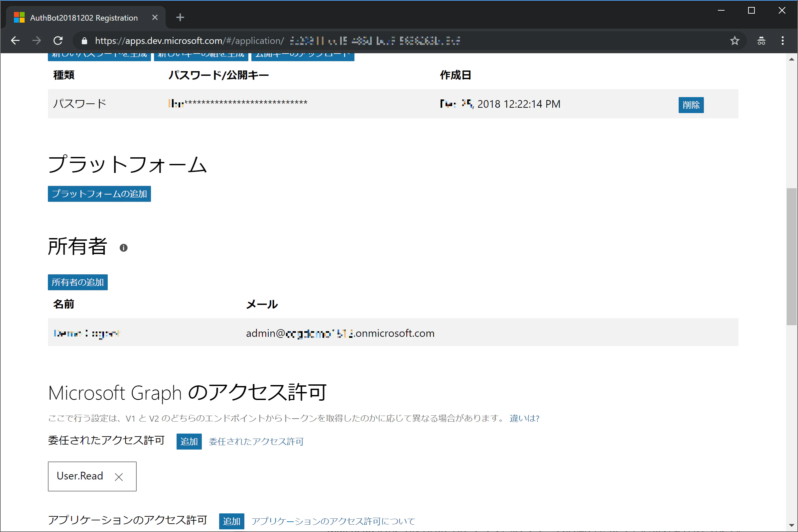Screen dimensions: 798x532
Task: Show owner info tooltip icon beside 所有者
Action: tap(123, 248)
